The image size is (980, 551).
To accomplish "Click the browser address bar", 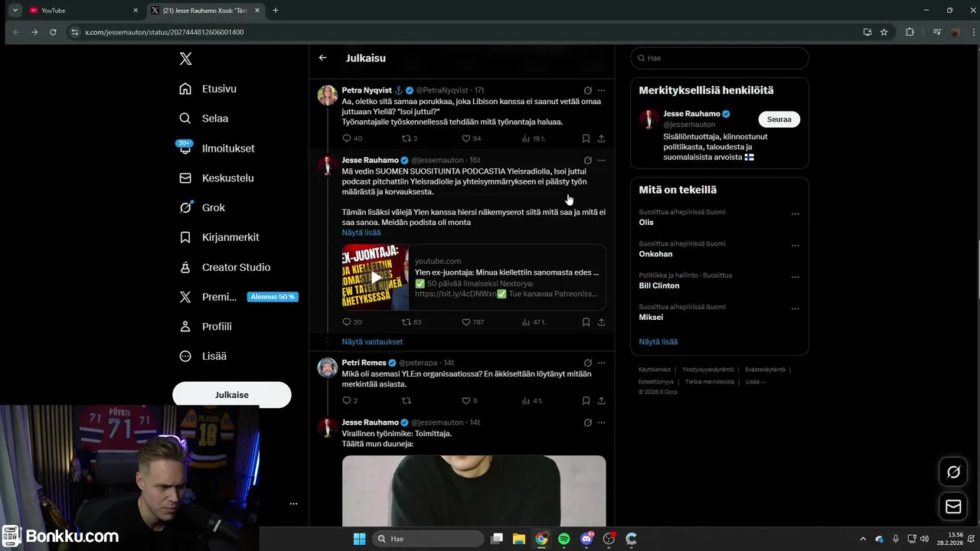I will (x=467, y=32).
